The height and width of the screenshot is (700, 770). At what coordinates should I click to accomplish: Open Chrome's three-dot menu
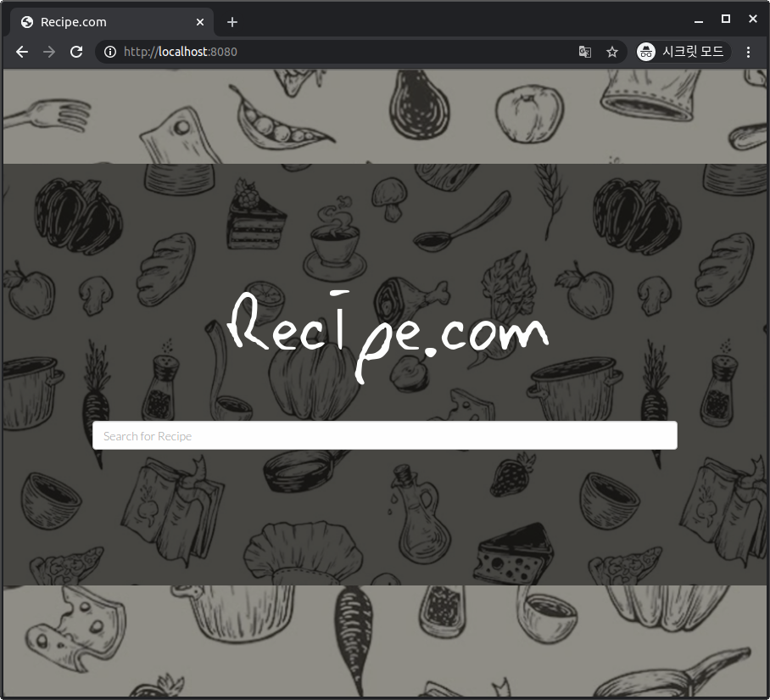(748, 52)
